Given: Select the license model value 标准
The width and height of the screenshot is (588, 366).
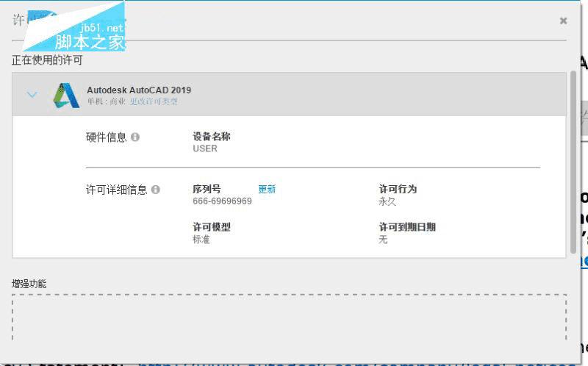Looking at the screenshot, I should pyautogui.click(x=201, y=240).
